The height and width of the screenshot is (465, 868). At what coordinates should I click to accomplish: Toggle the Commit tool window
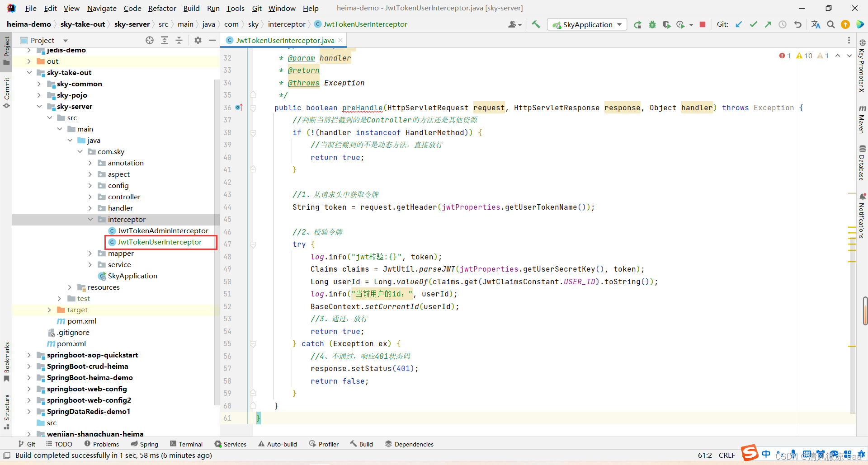point(6,93)
